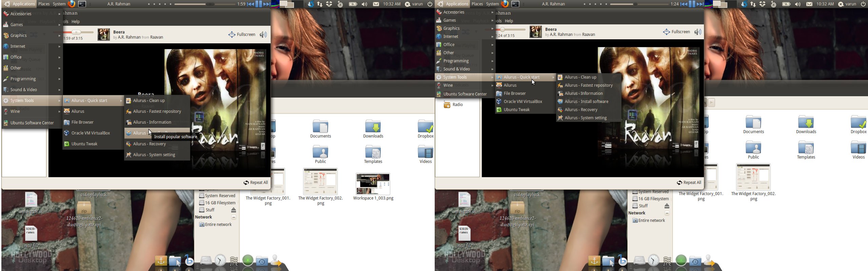Open the Terminal launcher on the right desktop's panel
Viewport: 868px width, 271px height.
pyautogui.click(x=515, y=4)
